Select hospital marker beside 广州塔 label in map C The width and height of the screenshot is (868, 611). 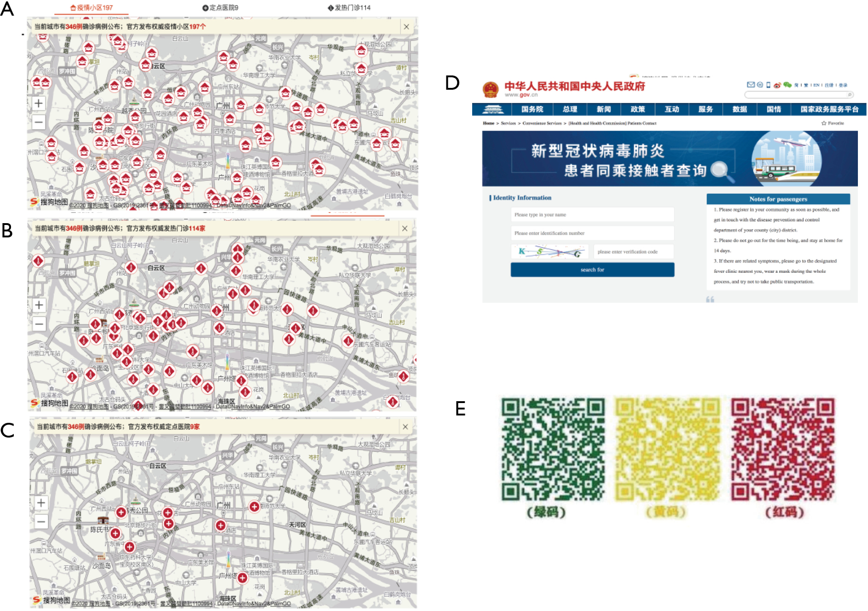coord(242,577)
